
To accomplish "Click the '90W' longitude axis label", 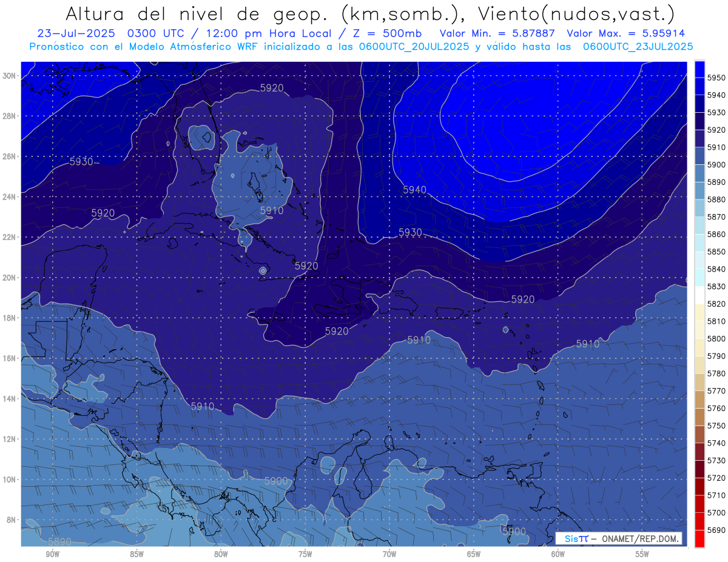I will [x=52, y=555].
